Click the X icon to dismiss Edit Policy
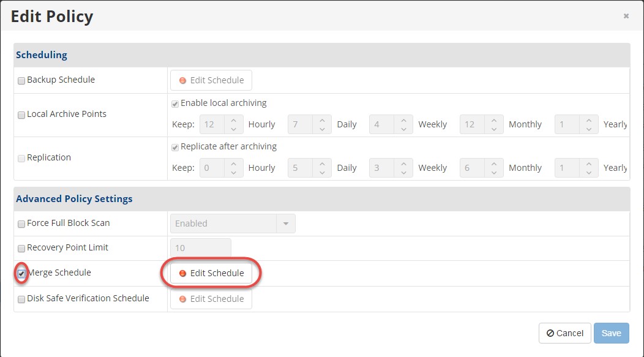Screen dimensions: 644x357 (626, 16)
